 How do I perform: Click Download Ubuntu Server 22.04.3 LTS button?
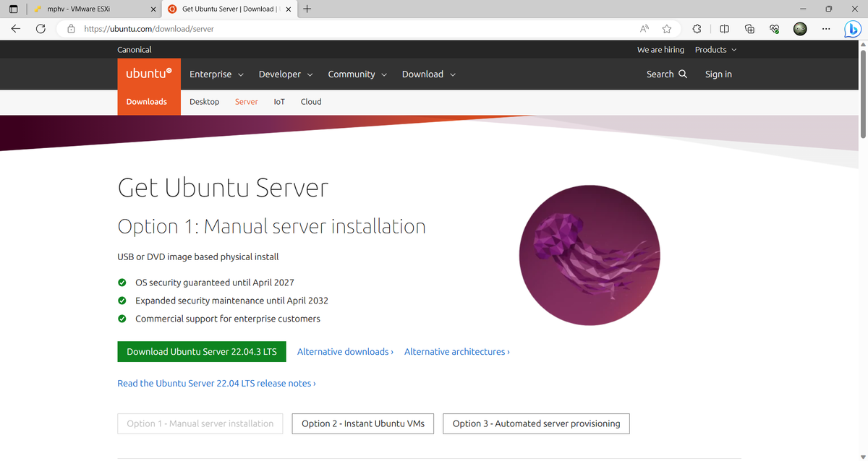202,352
